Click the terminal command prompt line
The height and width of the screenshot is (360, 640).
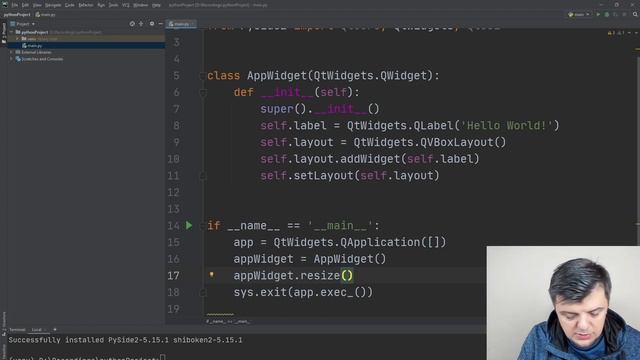pos(87,358)
